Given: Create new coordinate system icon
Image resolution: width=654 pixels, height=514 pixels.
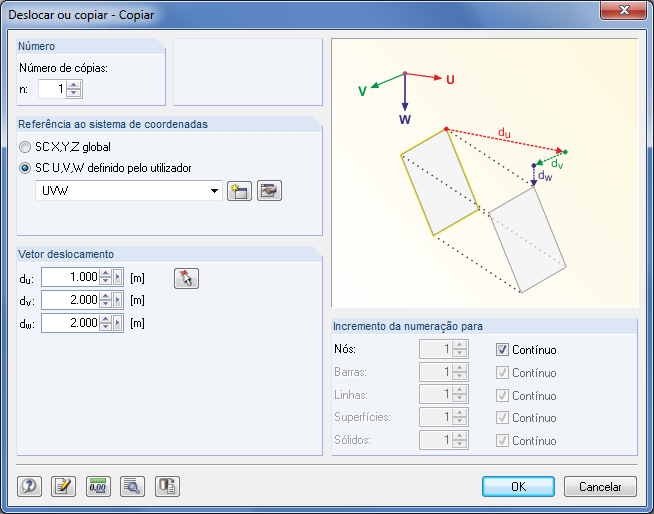Looking at the screenshot, I should pyautogui.click(x=239, y=191).
